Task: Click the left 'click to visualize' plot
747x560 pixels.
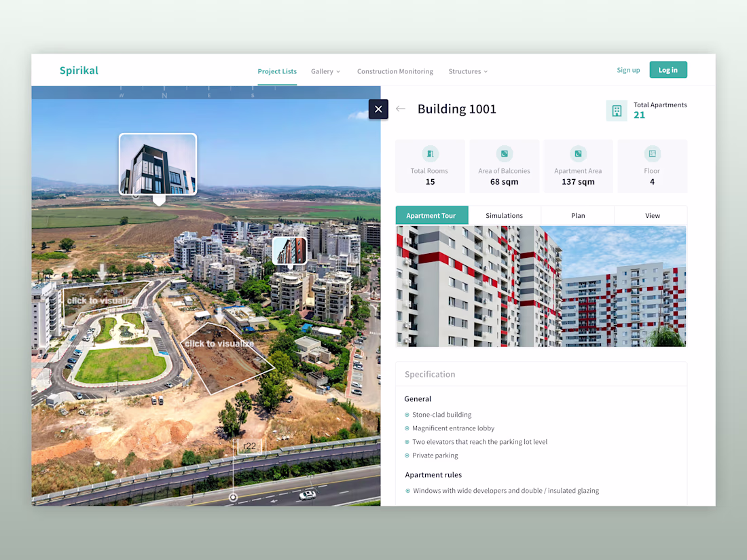Action: (103, 301)
